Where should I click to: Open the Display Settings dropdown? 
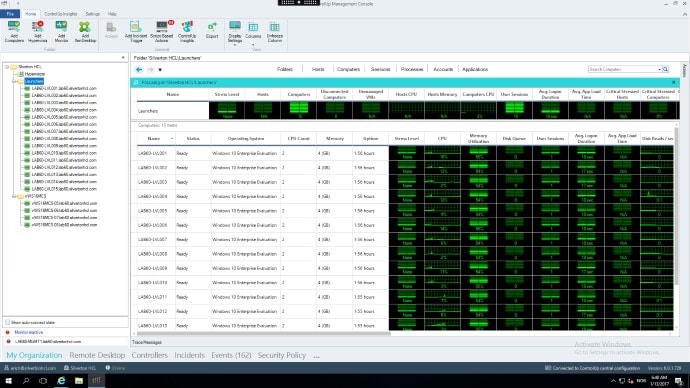235,33
